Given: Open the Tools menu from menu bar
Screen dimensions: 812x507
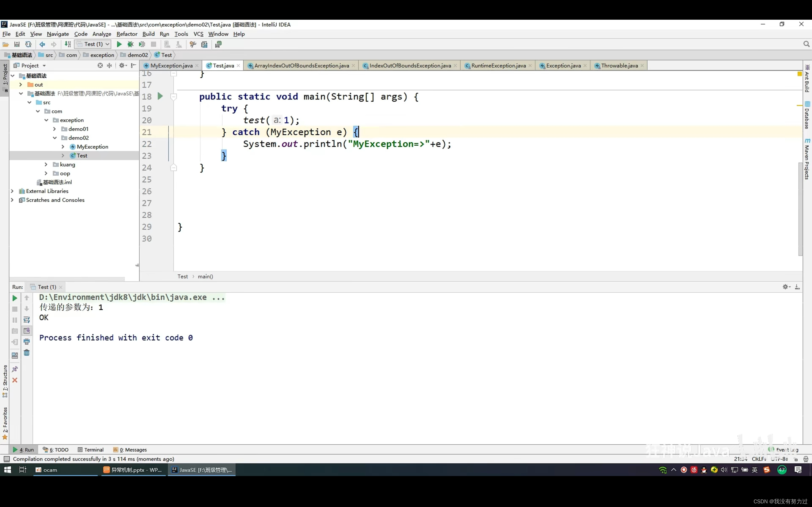Looking at the screenshot, I should 181,34.
